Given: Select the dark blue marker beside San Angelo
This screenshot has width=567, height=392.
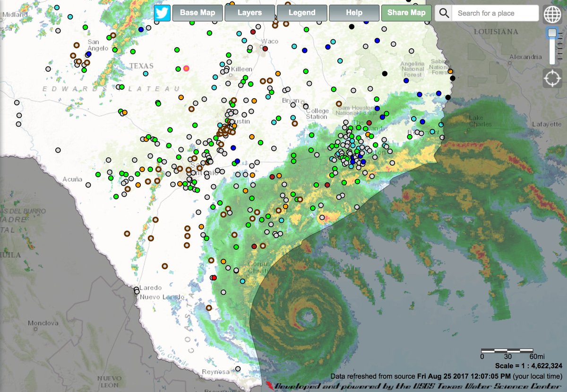Looking at the screenshot, I should coord(88,54).
